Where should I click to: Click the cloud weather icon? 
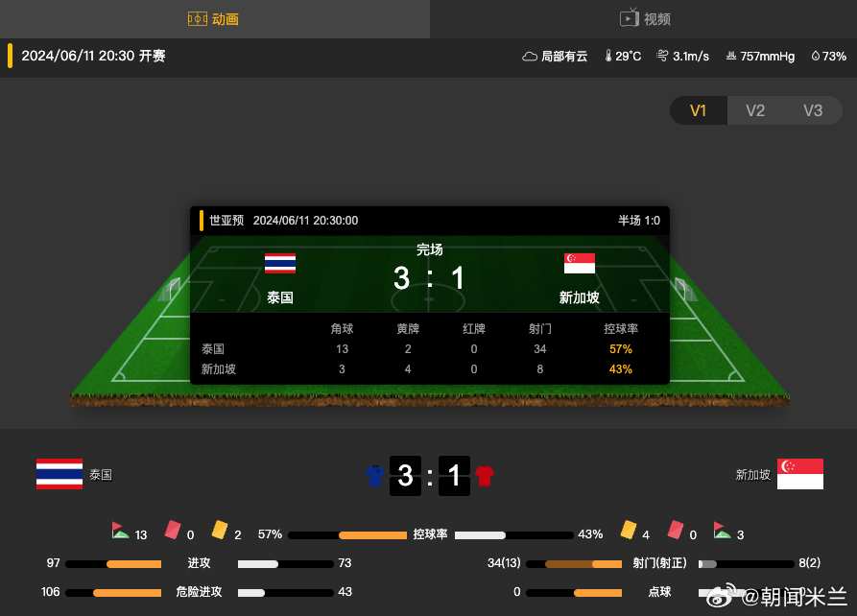(530, 57)
